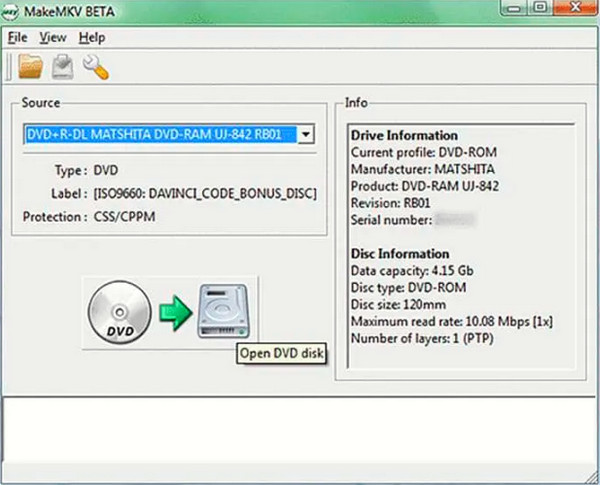Click the DVD disc icon
This screenshot has width=600, height=485.
[x=119, y=312]
